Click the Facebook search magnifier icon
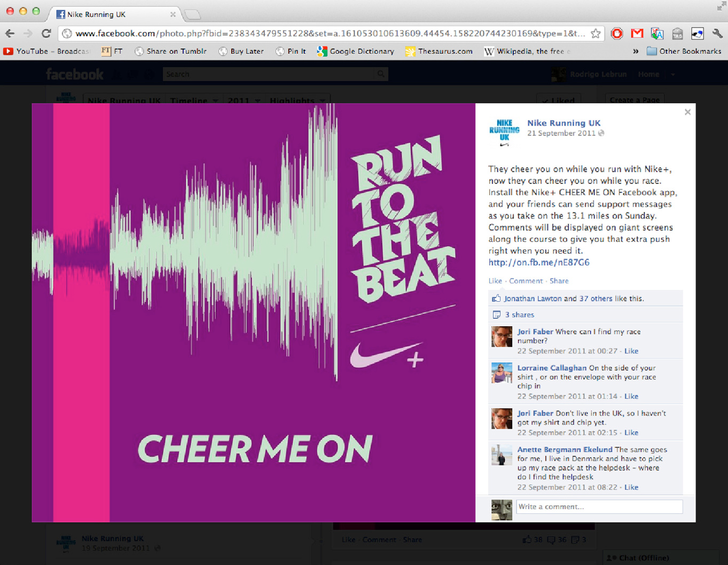This screenshot has height=565, width=728. (381, 74)
